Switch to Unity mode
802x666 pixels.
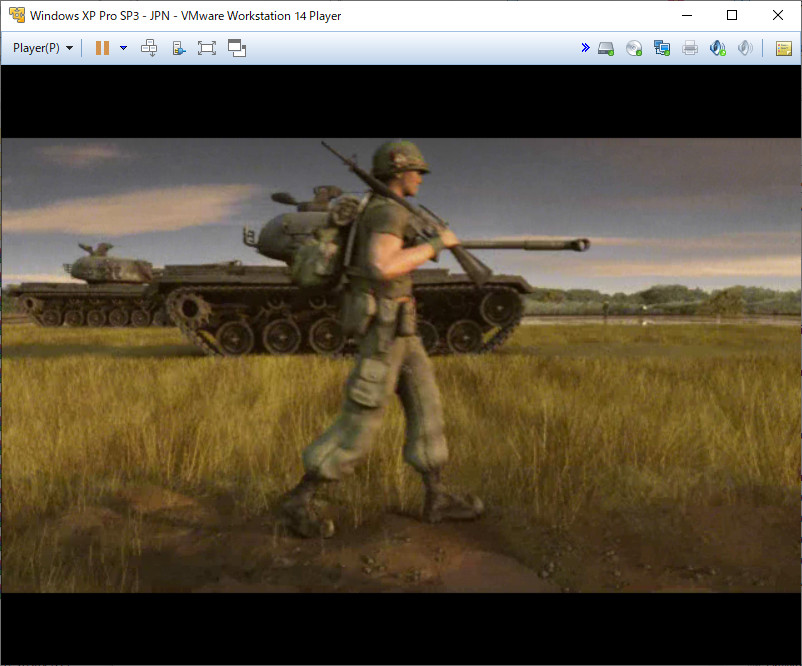[237, 48]
